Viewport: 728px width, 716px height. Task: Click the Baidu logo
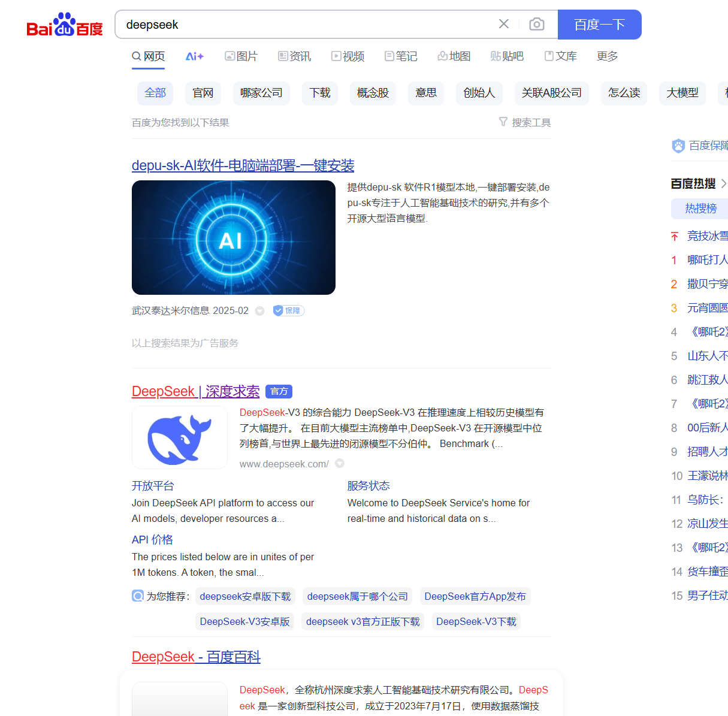[x=65, y=25]
